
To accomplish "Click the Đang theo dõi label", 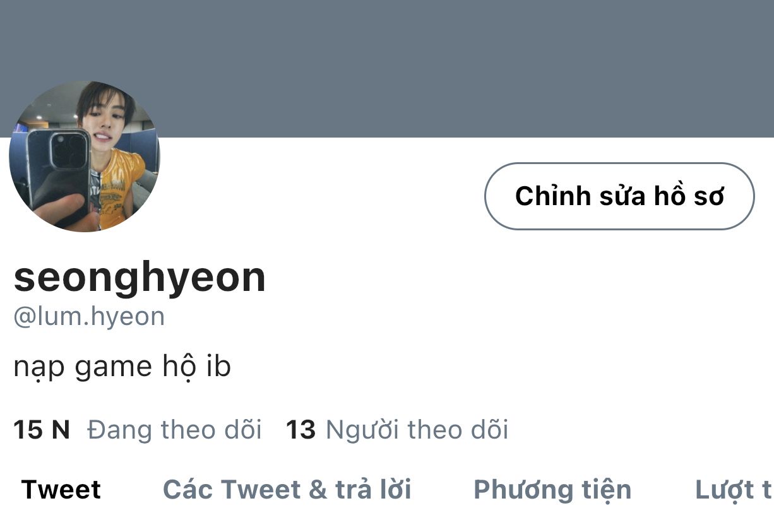I will [174, 430].
